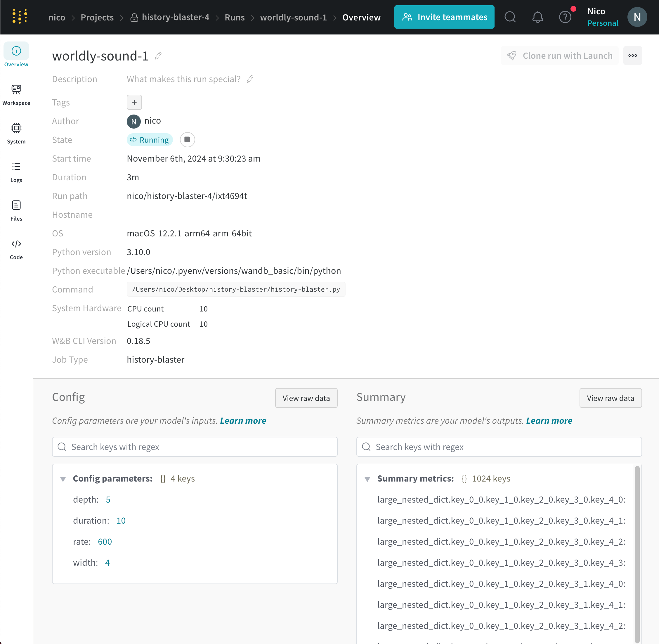Screen dimensions: 659x644
Task: Edit the run description pencil icon
Action: tap(250, 79)
